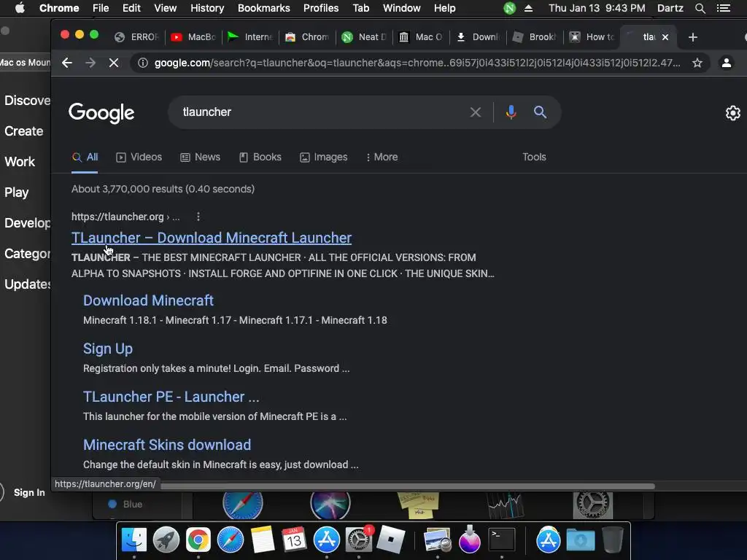Launch Safari from the Dock

click(x=230, y=540)
